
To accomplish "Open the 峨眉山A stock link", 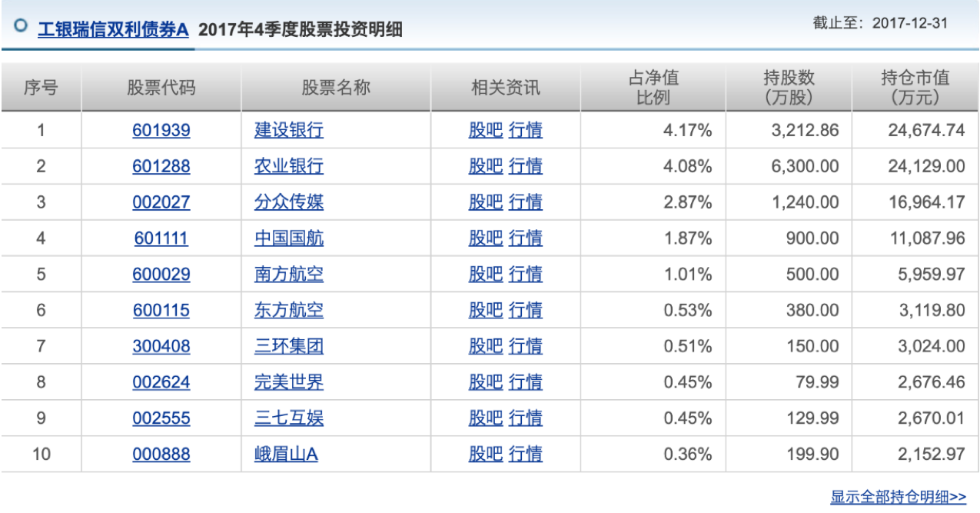I will (x=286, y=455).
